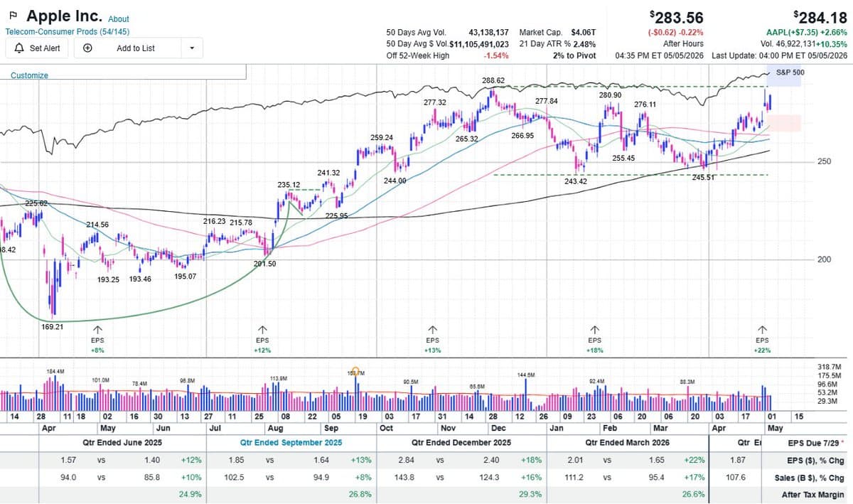Click the 250 price axis label
The height and width of the screenshot is (504, 853).
tap(825, 161)
